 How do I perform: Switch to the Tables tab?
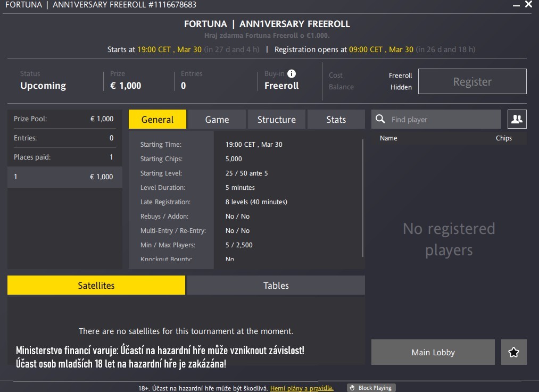click(276, 285)
